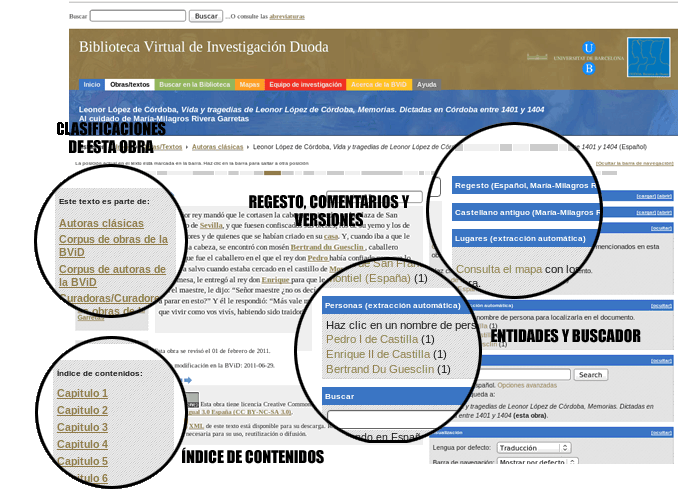Click [abrir] on the Castellano antiguo row
The image size is (678, 491).
(664, 213)
